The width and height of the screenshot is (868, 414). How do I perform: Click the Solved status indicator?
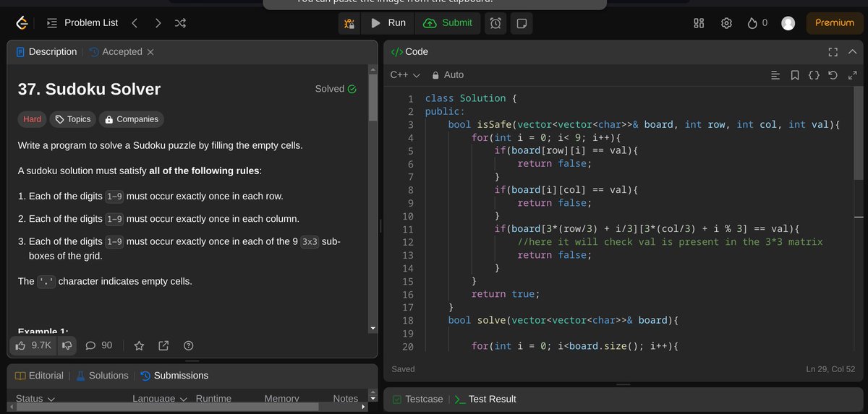(336, 89)
